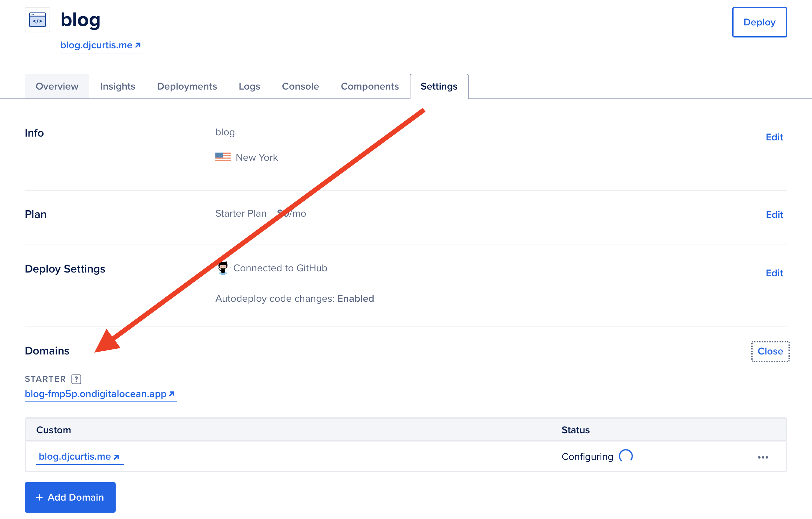
Task: Click the 'Deploy Settings' heading
Action: pos(65,269)
